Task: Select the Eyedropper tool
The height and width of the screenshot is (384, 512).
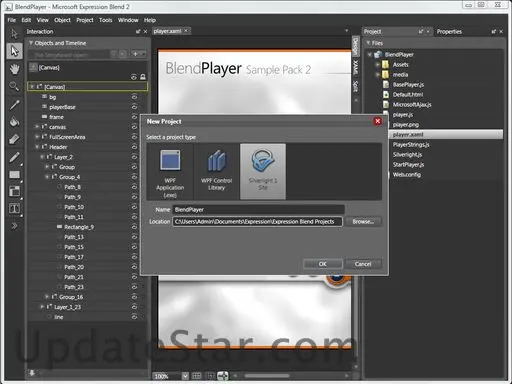Action: tap(14, 105)
